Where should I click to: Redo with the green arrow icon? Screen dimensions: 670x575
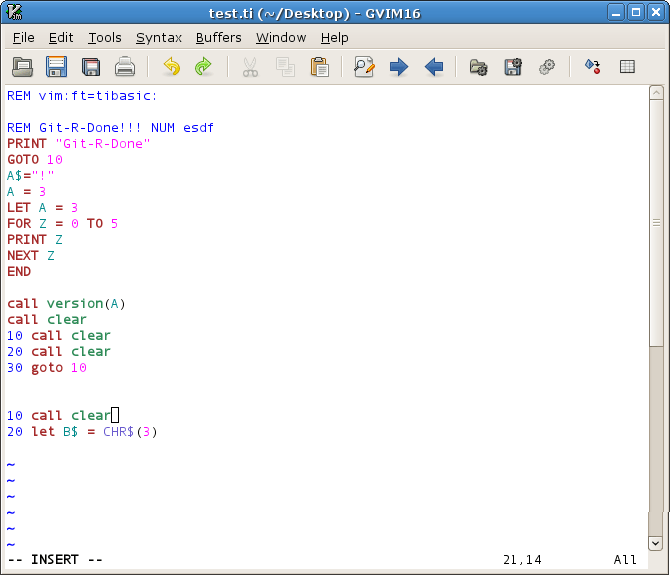203,67
